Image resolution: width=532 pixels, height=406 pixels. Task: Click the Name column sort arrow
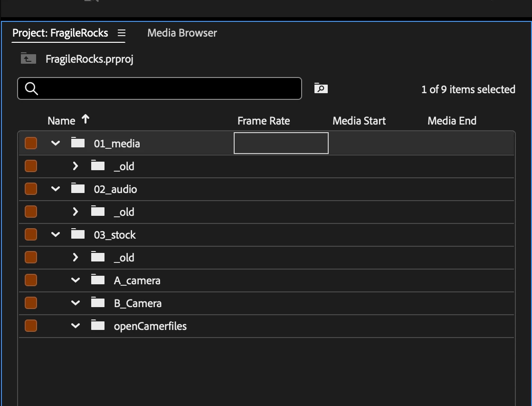85,119
